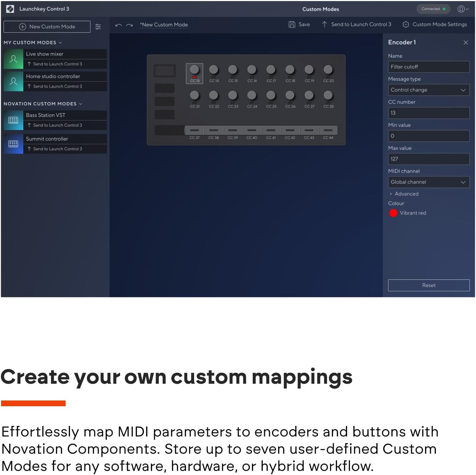Click the Connected status indicator
Viewport: 476px width, 475px height.
click(x=433, y=9)
